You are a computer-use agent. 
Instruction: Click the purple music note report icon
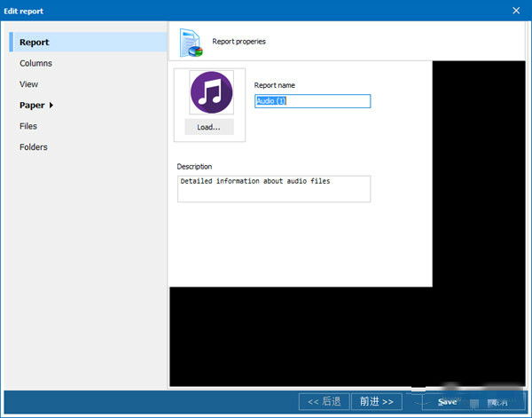(211, 92)
